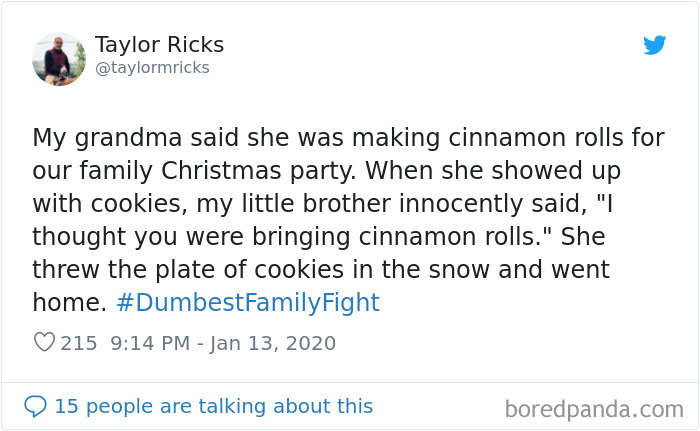Follow the #DumbestFamilyFight hashtag link
This screenshot has width=700, height=431.
(248, 303)
